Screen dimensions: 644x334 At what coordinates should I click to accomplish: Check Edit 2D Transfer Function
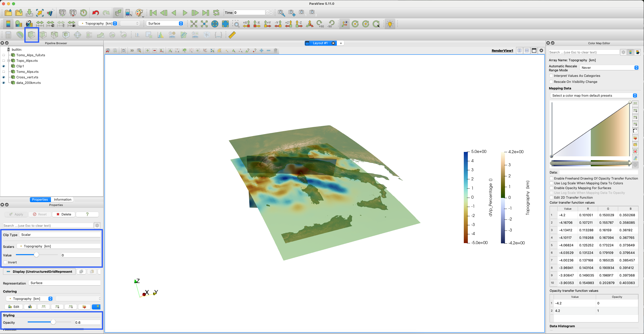551,197
